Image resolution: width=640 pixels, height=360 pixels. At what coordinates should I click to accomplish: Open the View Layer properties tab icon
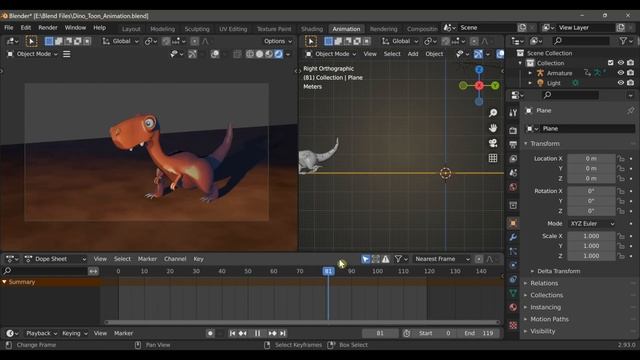513,158
